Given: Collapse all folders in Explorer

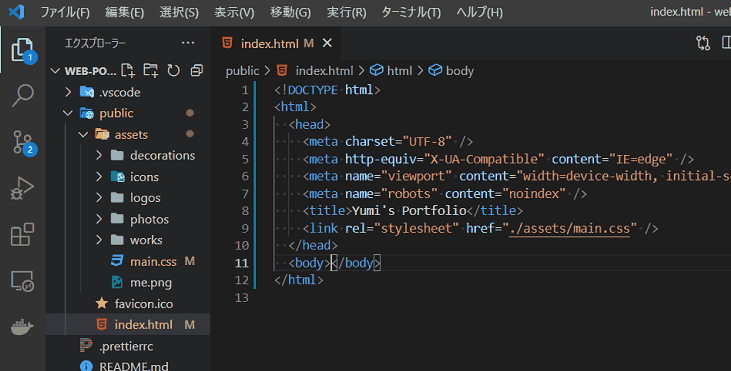Looking at the screenshot, I should tap(197, 70).
